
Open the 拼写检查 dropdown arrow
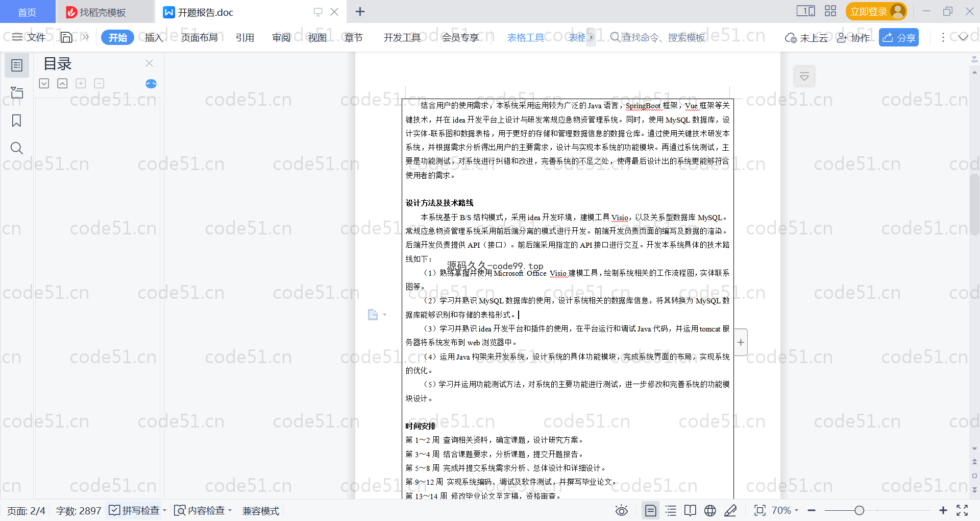pyautogui.click(x=164, y=510)
